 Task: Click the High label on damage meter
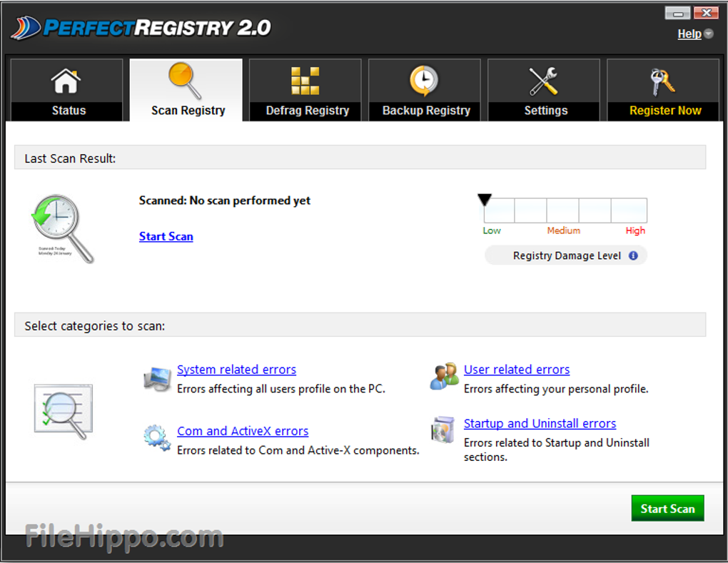[x=635, y=230]
